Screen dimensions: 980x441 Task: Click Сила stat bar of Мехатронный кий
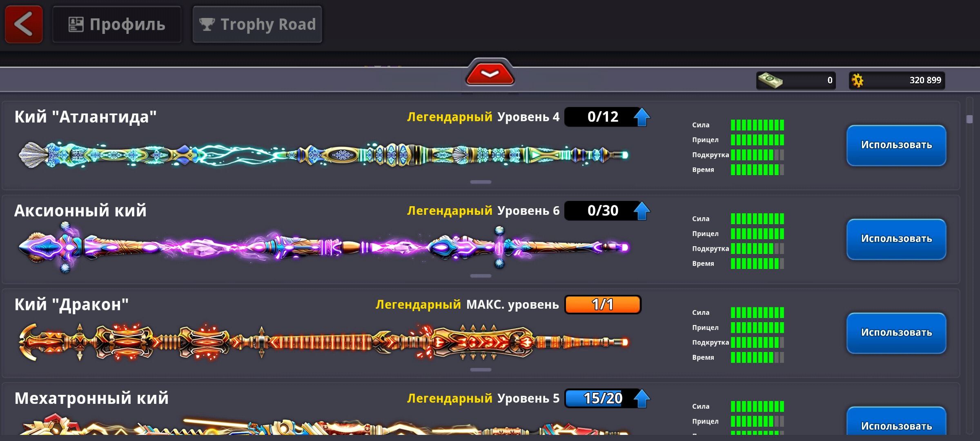pos(757,407)
